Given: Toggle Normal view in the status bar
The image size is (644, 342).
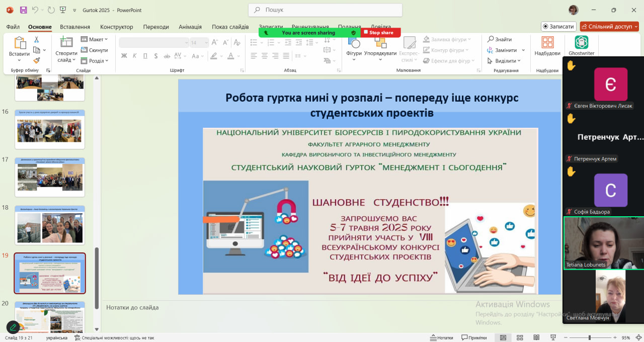Looking at the screenshot, I should (x=503, y=337).
